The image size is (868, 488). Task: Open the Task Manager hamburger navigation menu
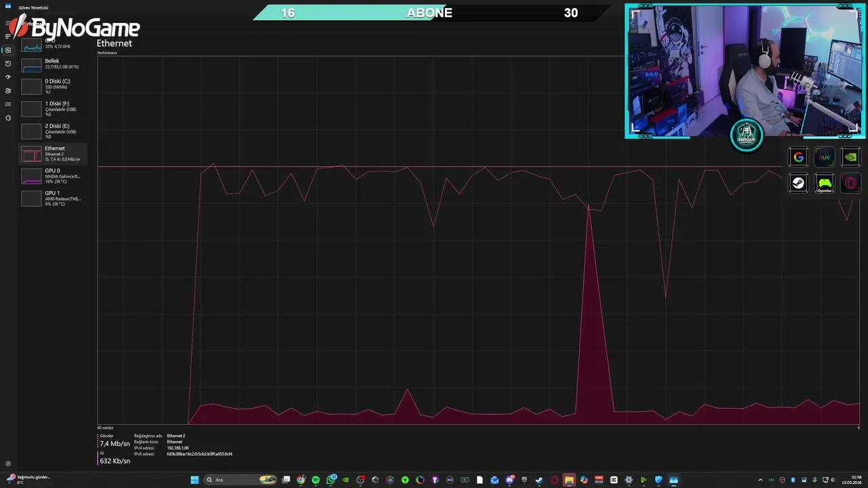[x=8, y=23]
